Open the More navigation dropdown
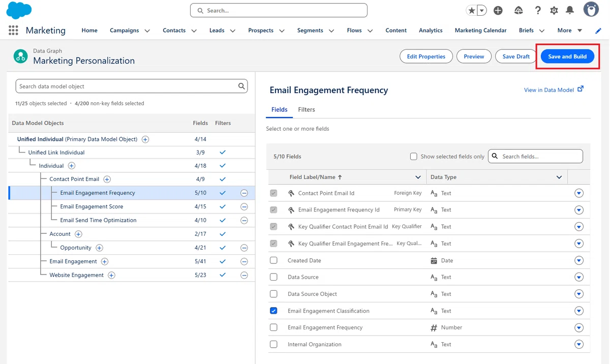Image resolution: width=610 pixels, height=364 pixels. pos(569,31)
